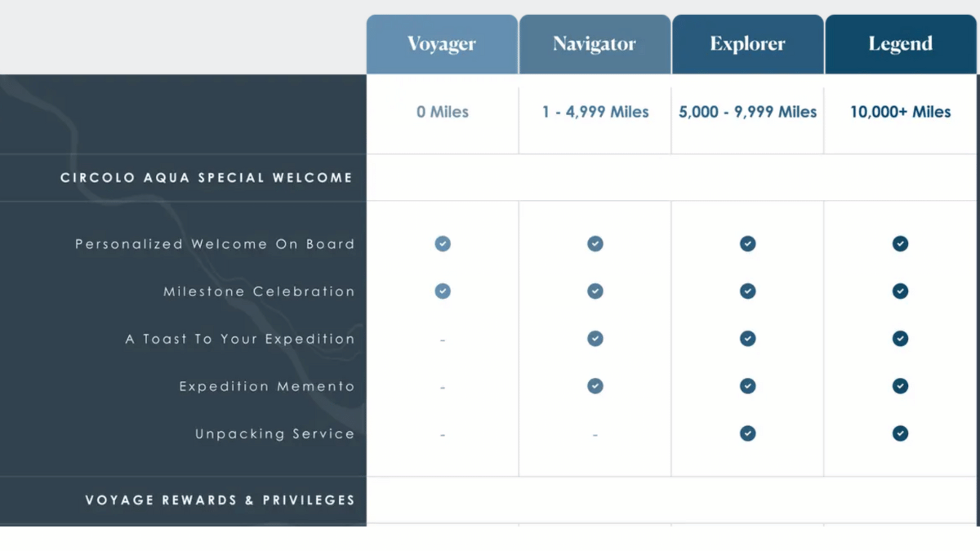Click Voyager checkmark for Personalized Welcome On Board
The image size is (980, 551).
[x=443, y=243]
